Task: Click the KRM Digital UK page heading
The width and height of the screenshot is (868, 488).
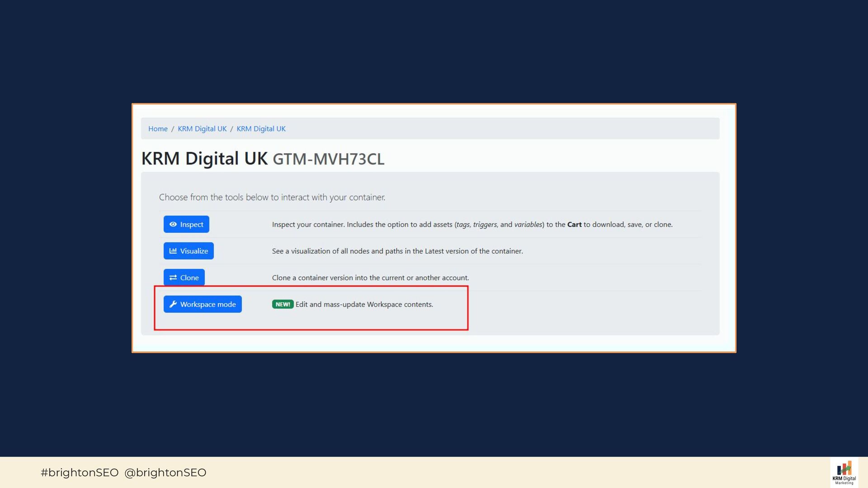Action: tap(204, 159)
